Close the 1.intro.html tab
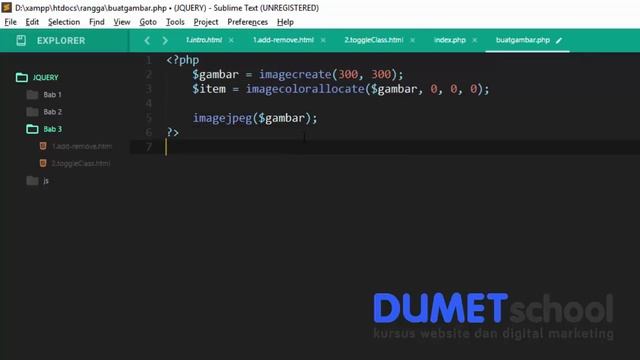This screenshot has height=360, width=640. (x=231, y=40)
